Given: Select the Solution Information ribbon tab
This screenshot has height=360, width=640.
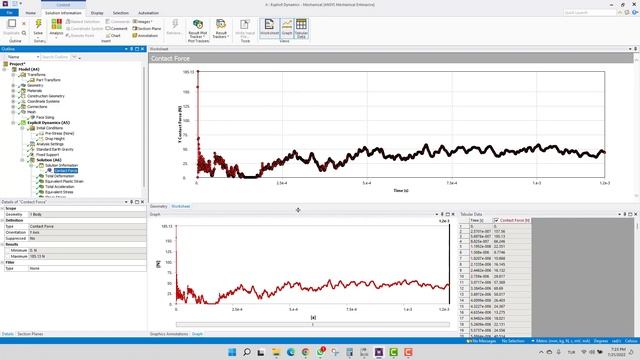Looking at the screenshot, I should point(63,13).
